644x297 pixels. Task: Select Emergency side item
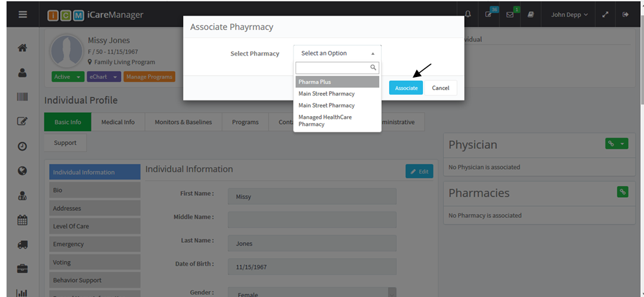95,244
